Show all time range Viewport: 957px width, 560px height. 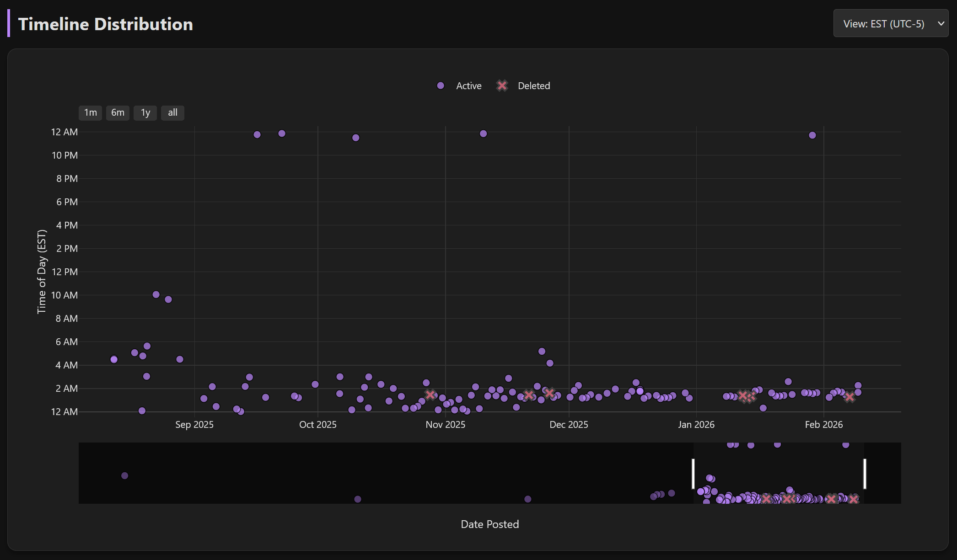[172, 113]
